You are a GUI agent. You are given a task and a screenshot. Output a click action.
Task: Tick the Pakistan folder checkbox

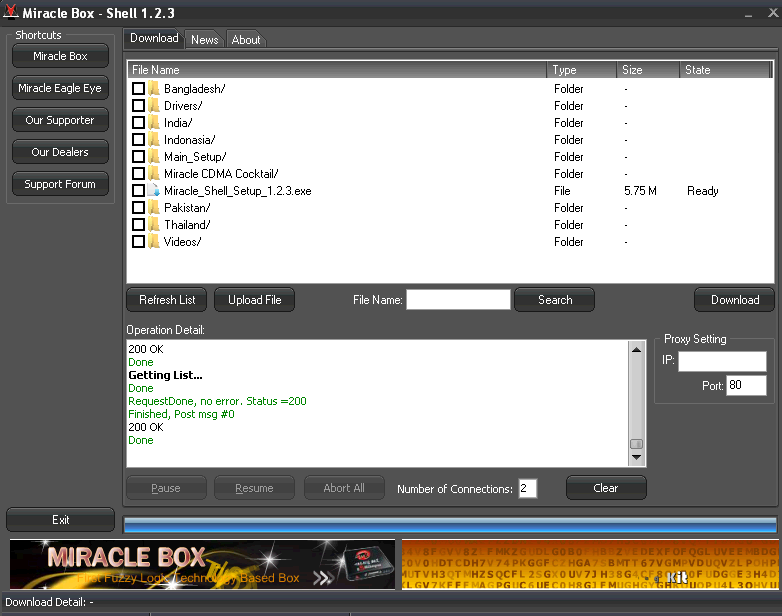[x=138, y=207]
